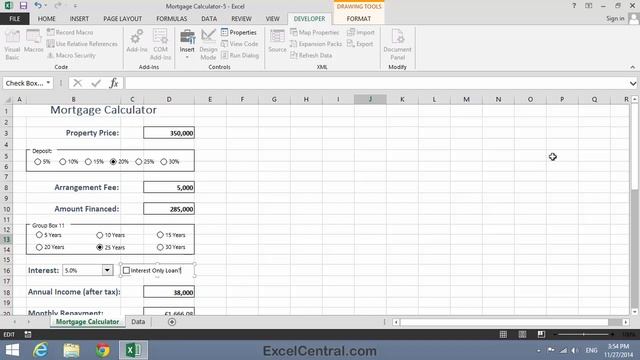Expand the formula bar
Image resolution: width=640 pixels, height=360 pixels.
(x=633, y=83)
